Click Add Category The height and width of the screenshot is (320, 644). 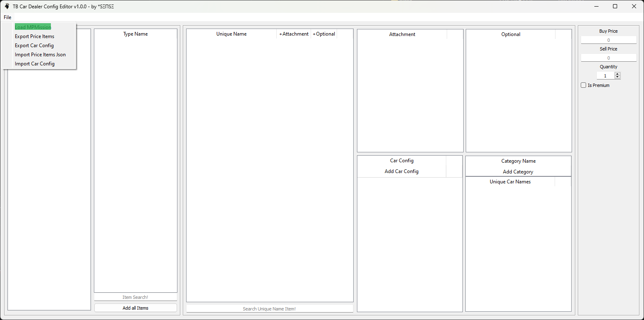tap(518, 172)
